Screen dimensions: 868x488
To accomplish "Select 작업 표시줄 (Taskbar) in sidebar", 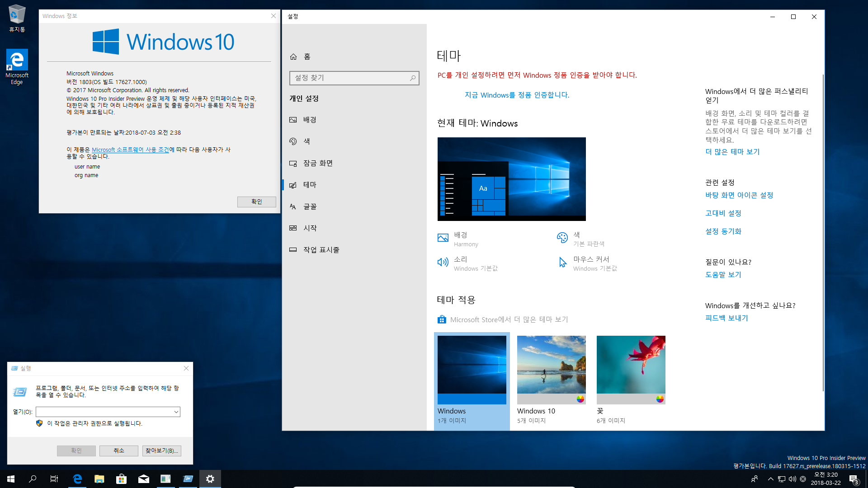I will (x=354, y=250).
